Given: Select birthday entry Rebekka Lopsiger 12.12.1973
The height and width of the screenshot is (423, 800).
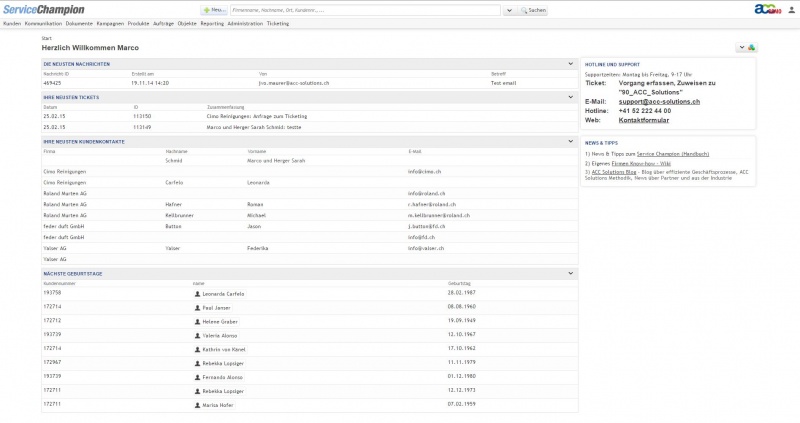Looking at the screenshot, I should coord(310,391).
